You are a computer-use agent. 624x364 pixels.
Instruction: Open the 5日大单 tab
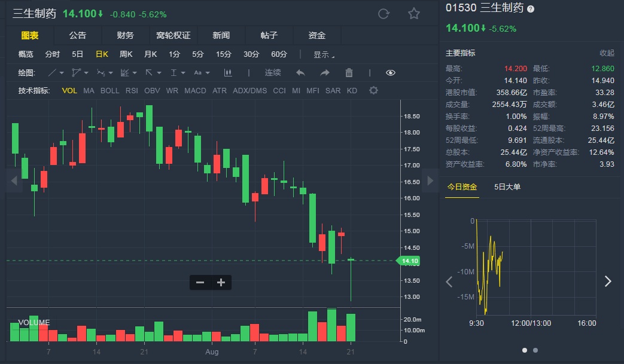coord(507,187)
